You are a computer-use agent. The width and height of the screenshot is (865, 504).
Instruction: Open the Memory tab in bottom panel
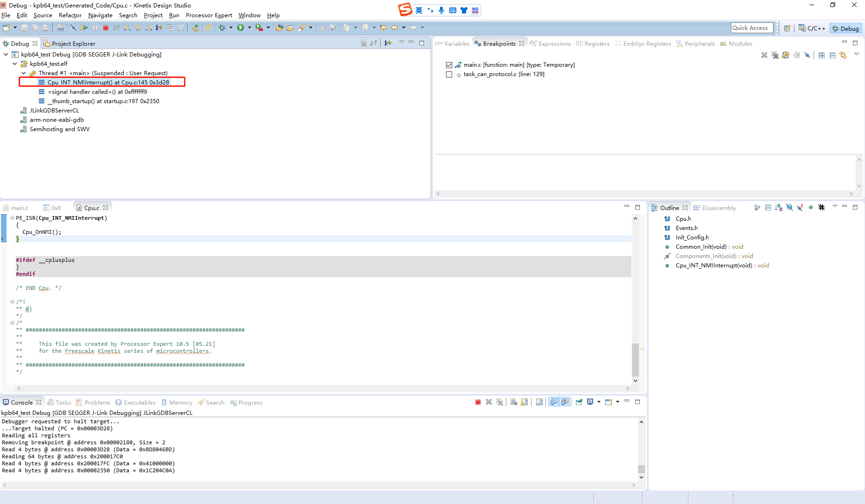tap(177, 402)
